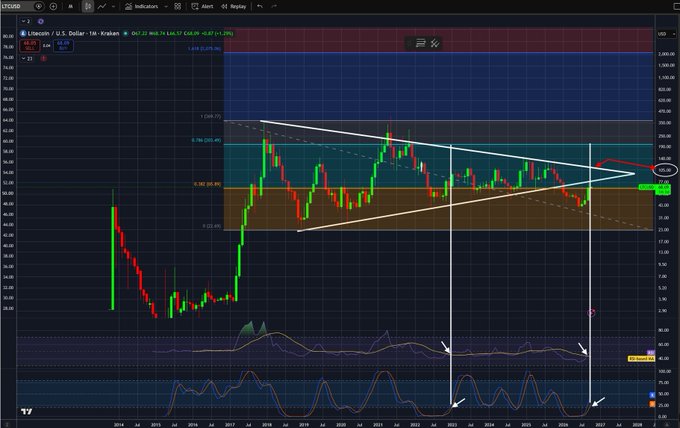Select the candlestick chart style icon

88,7
